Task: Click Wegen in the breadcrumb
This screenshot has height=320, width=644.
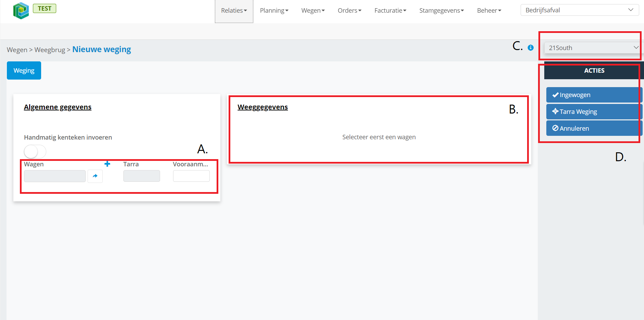Action: click(17, 50)
